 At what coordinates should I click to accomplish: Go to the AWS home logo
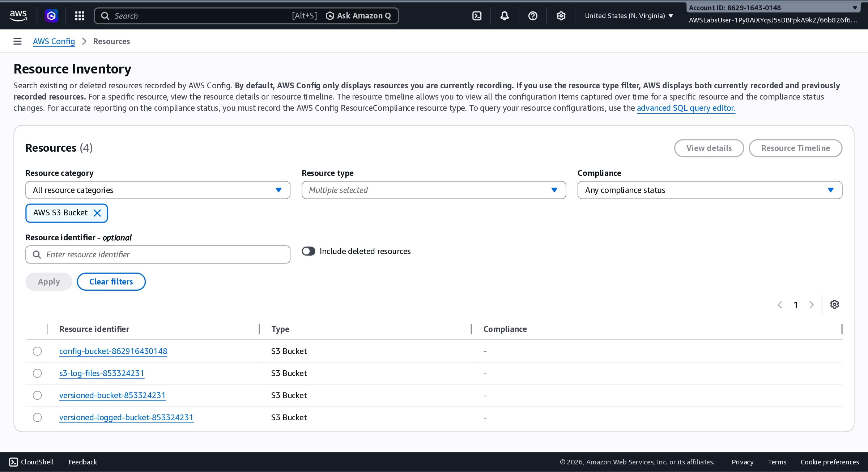point(18,16)
